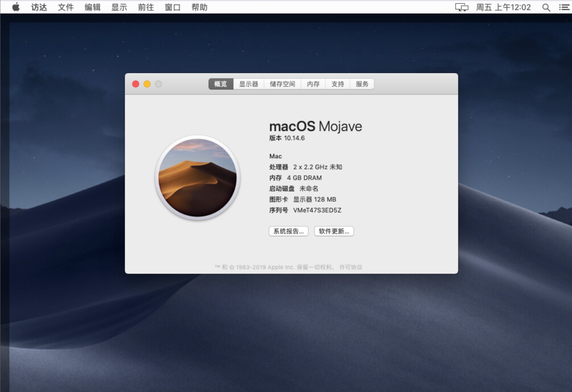Open the 帮助 menu
The height and width of the screenshot is (392, 572).
pos(199,7)
